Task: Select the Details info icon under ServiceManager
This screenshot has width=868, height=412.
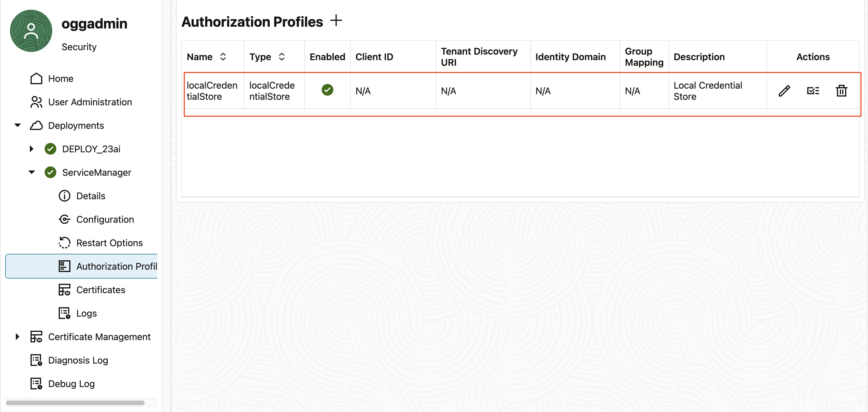Action: click(x=64, y=196)
